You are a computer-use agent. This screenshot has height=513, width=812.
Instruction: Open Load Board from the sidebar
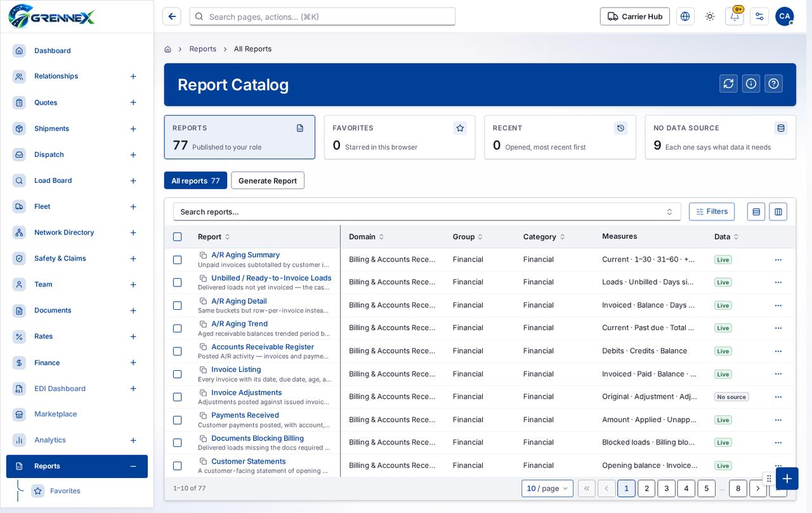point(53,180)
